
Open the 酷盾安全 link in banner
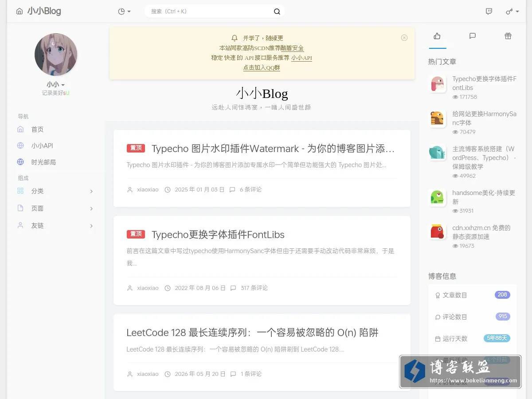pyautogui.click(x=292, y=48)
